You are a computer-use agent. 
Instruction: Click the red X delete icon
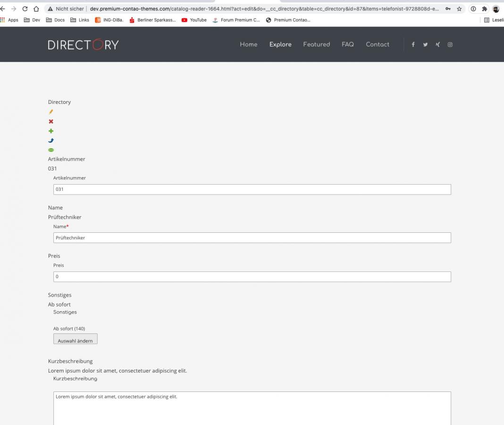pyautogui.click(x=50, y=121)
